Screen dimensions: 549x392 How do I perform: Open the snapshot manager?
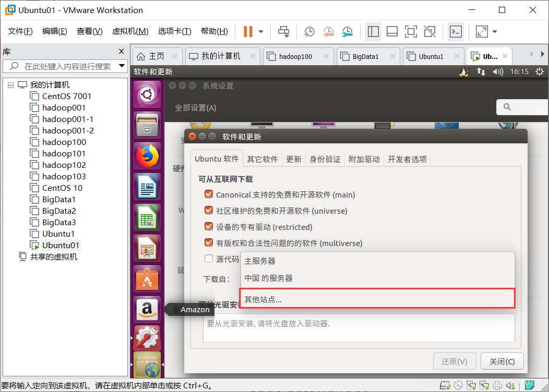coord(347,31)
